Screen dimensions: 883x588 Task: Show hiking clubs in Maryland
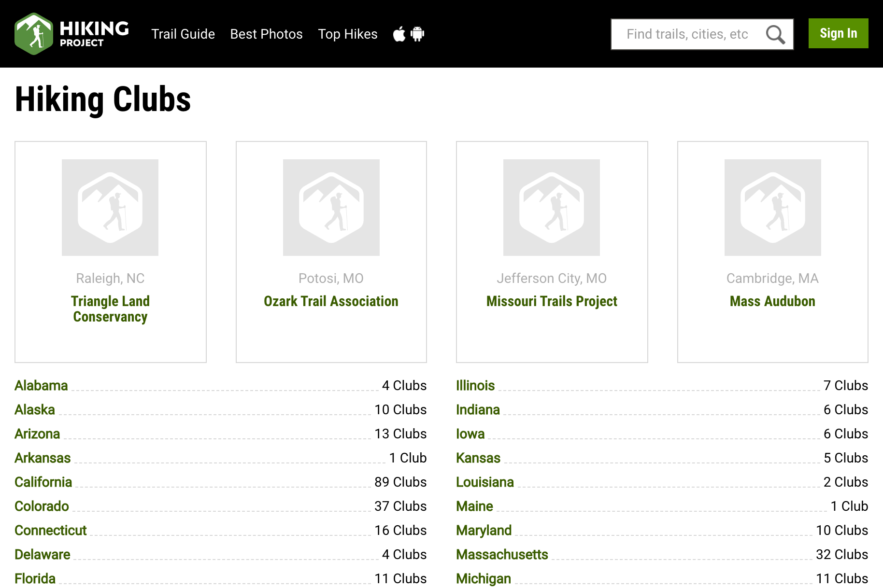(484, 531)
